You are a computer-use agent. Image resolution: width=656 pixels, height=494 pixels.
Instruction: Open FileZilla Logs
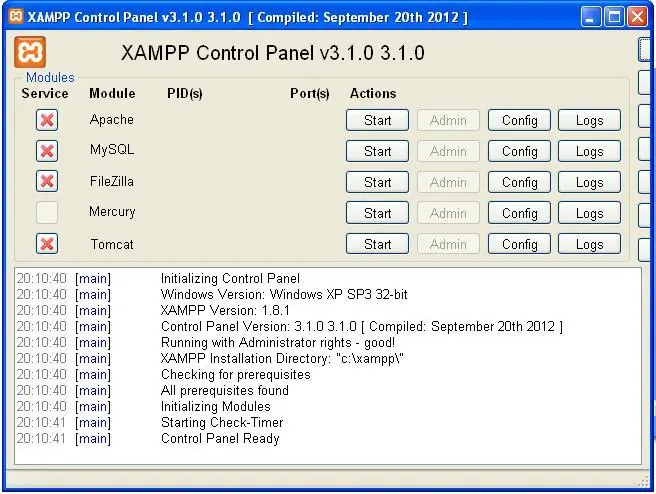tap(589, 182)
